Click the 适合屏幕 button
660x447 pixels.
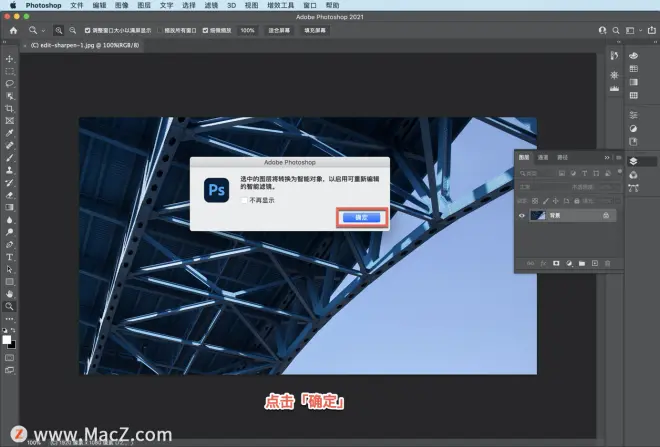[x=279, y=30]
